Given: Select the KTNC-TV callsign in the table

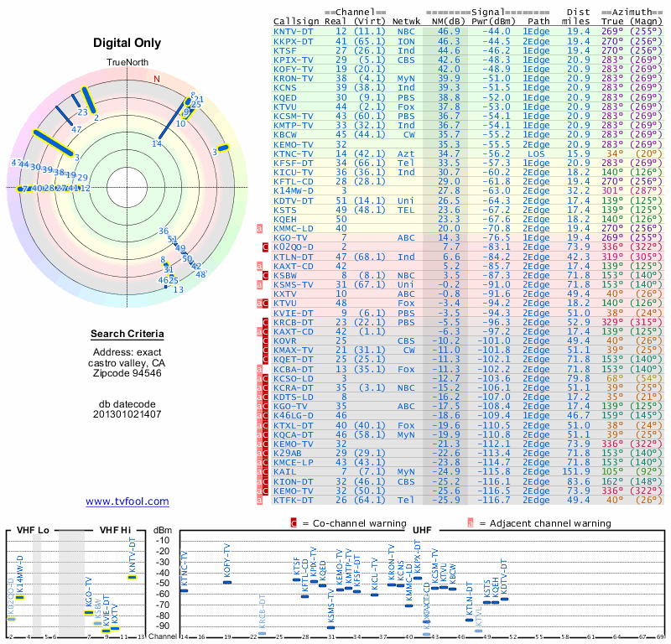Looking at the screenshot, I should (x=293, y=153).
